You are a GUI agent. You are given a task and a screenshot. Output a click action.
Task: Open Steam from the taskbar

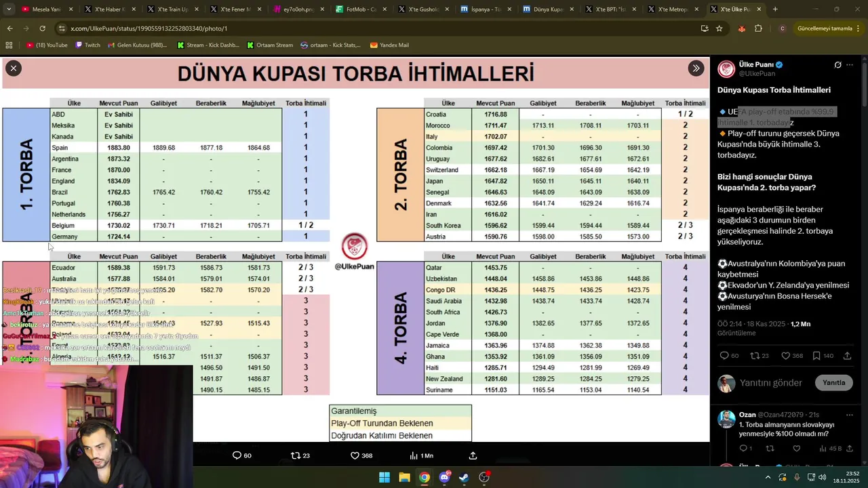(464, 477)
